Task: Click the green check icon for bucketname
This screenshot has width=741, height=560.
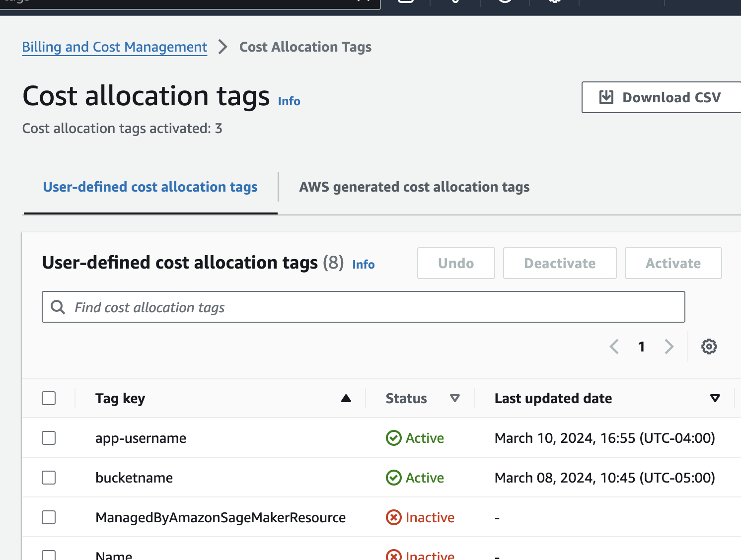Action: [x=394, y=478]
